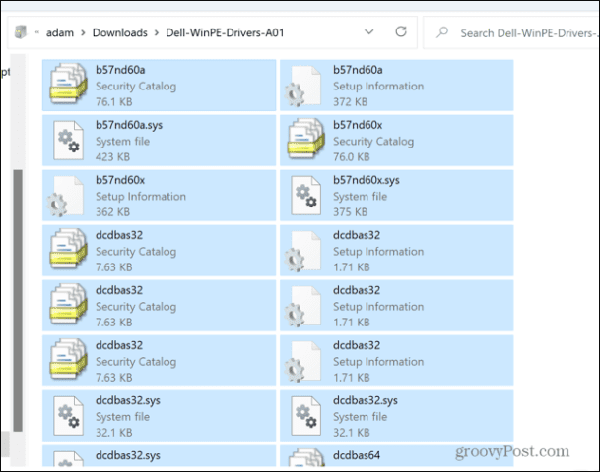Click the computer icon in address bar
This screenshot has height=472, width=600.
[21, 32]
